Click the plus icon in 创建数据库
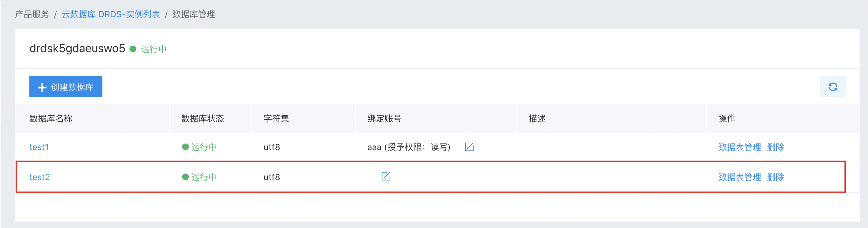The height and width of the screenshot is (228, 868). 42,87
